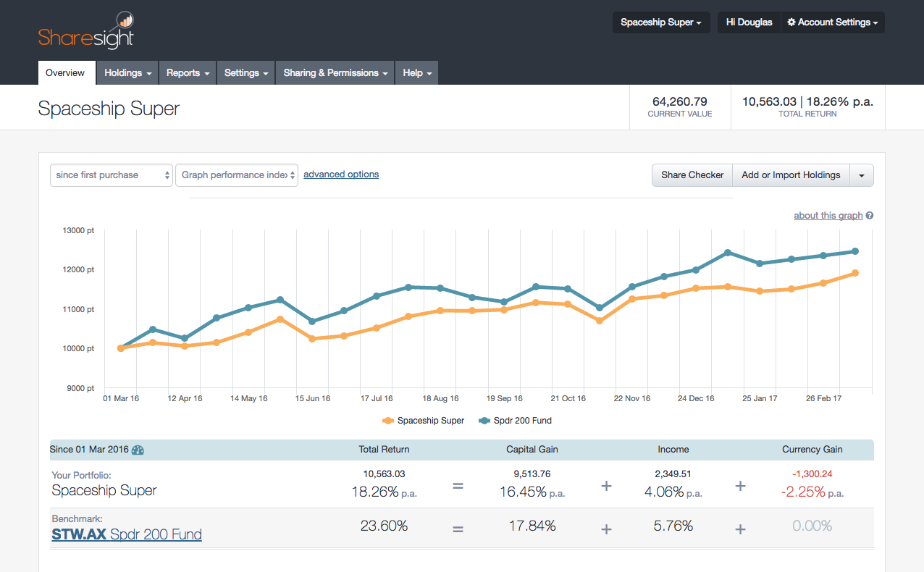The image size is (924, 572).
Task: Click the benchmark 17.84% capital gain
Action: point(532,526)
